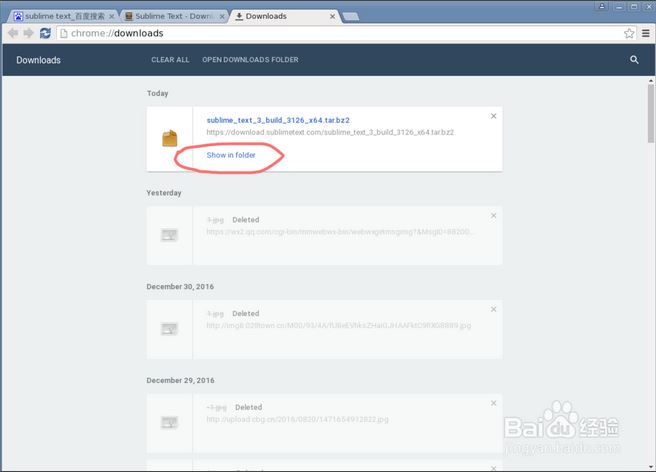Remove Yesterday's deleted jpg entry with X
The width and height of the screenshot is (656, 472).
(x=494, y=215)
